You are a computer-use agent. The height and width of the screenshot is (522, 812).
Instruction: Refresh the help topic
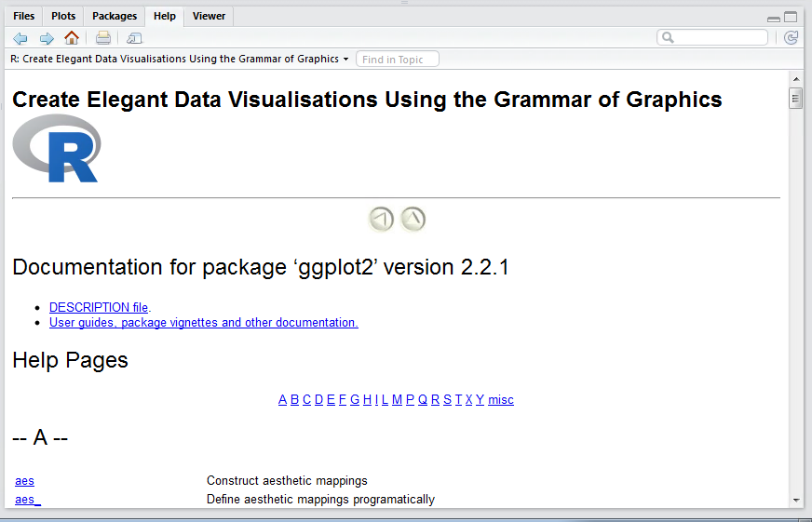[x=791, y=38]
